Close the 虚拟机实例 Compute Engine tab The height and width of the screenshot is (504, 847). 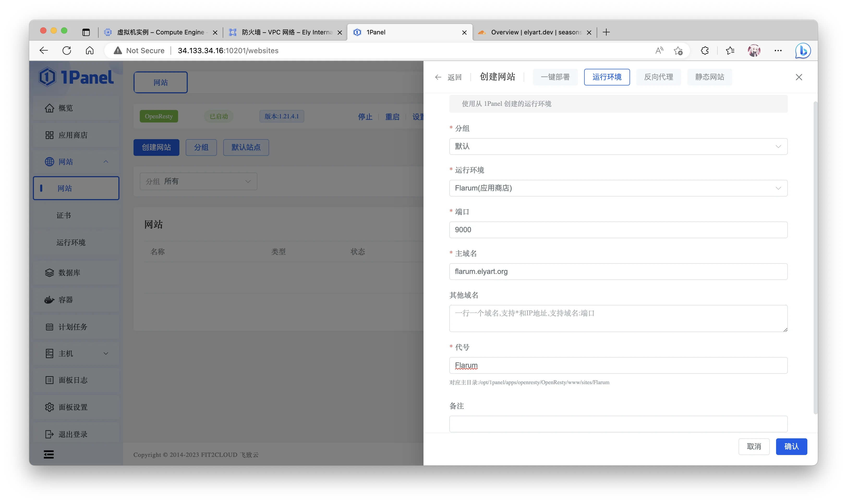point(215,33)
